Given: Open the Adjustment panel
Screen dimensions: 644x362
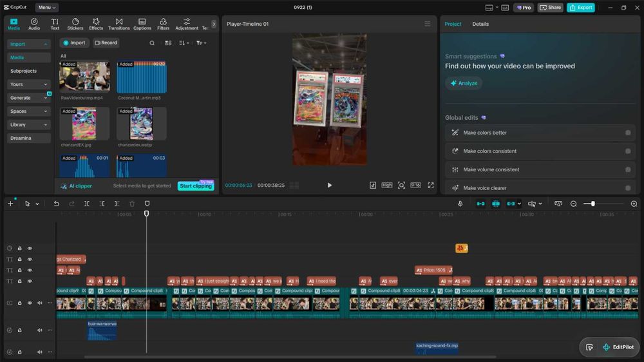Looking at the screenshot, I should coord(187,24).
